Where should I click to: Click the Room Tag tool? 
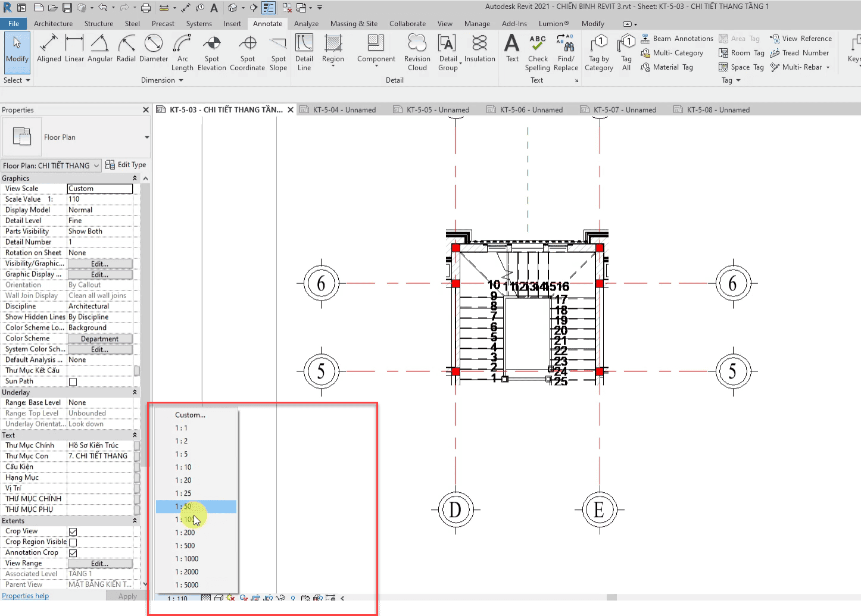tap(741, 53)
